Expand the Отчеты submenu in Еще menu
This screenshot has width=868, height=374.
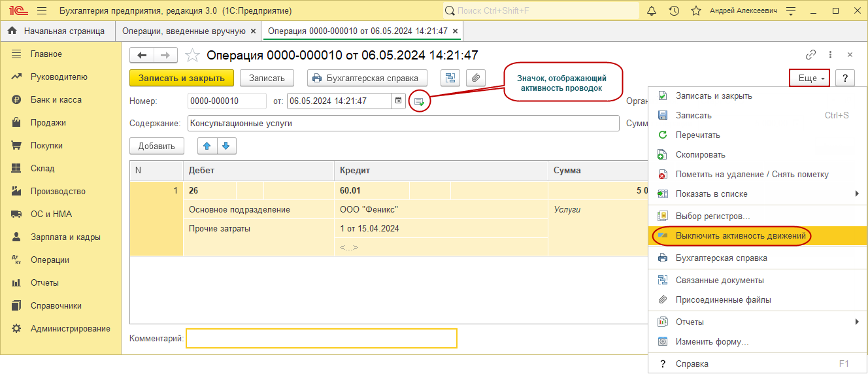[758, 322]
